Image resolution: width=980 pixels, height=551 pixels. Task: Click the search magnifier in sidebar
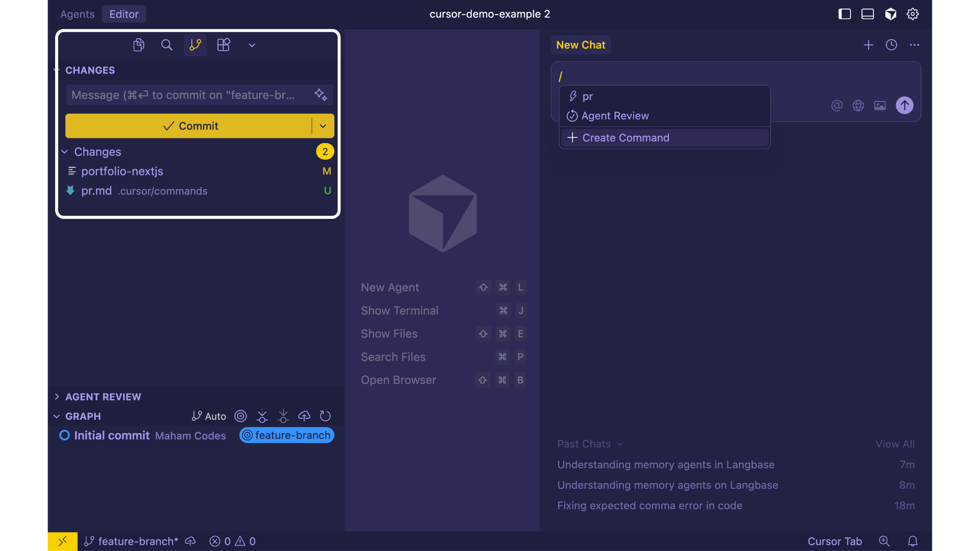[x=166, y=45]
